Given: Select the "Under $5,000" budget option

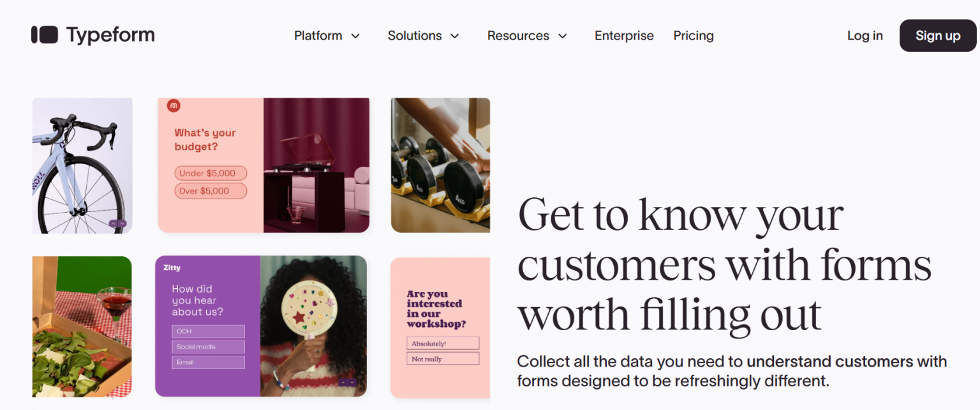Looking at the screenshot, I should pyautogui.click(x=210, y=173).
